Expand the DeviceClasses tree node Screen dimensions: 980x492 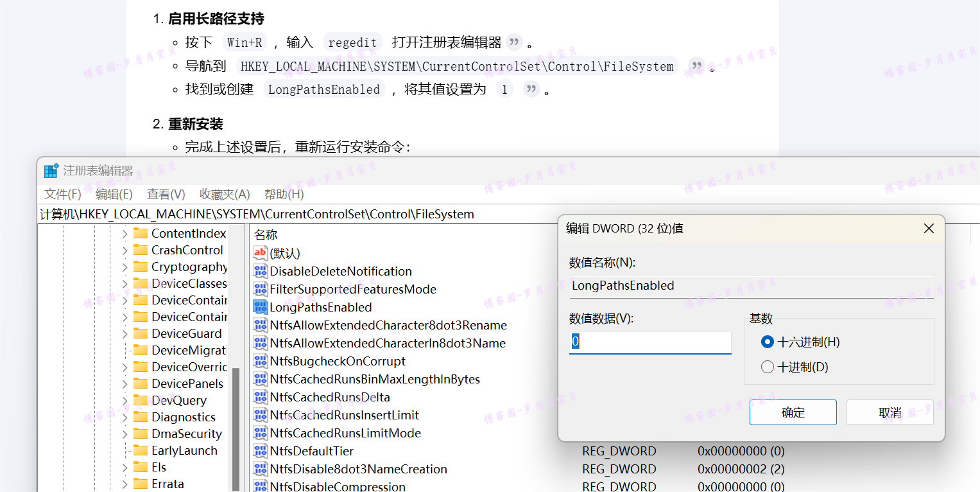click(x=125, y=283)
